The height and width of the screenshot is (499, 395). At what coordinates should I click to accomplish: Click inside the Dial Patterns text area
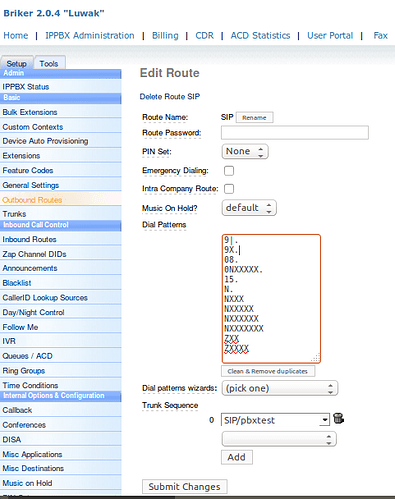pos(271,299)
